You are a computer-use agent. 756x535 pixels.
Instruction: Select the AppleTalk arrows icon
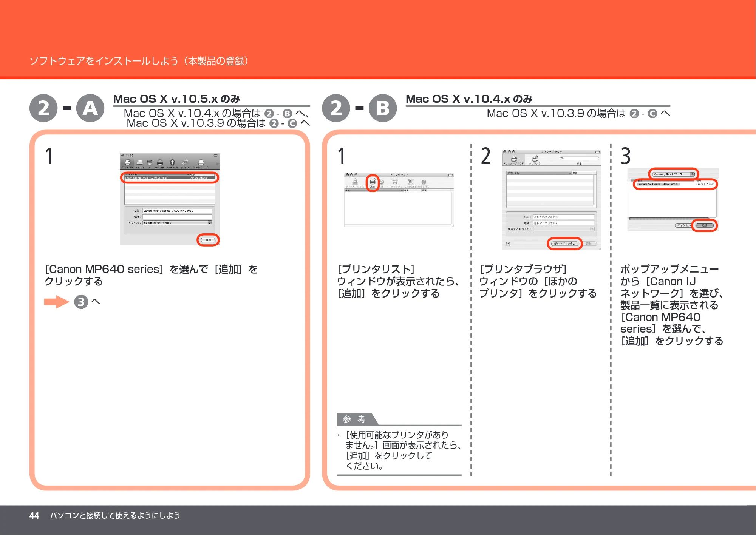[x=185, y=163]
